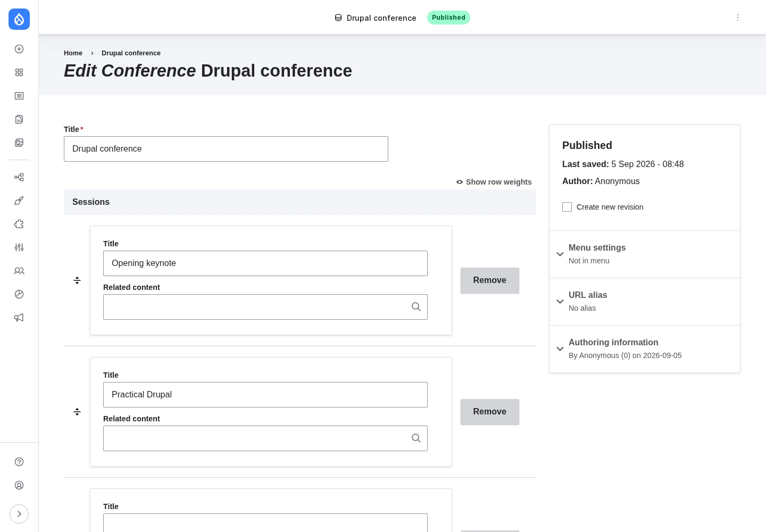766x532 pixels.
Task: Click the Published status badge
Action: pyautogui.click(x=448, y=18)
